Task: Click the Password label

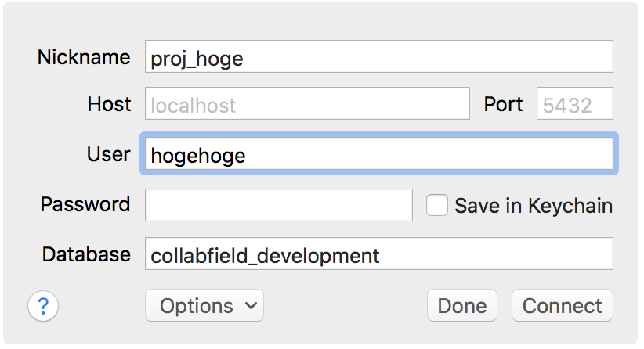Action: tap(85, 204)
